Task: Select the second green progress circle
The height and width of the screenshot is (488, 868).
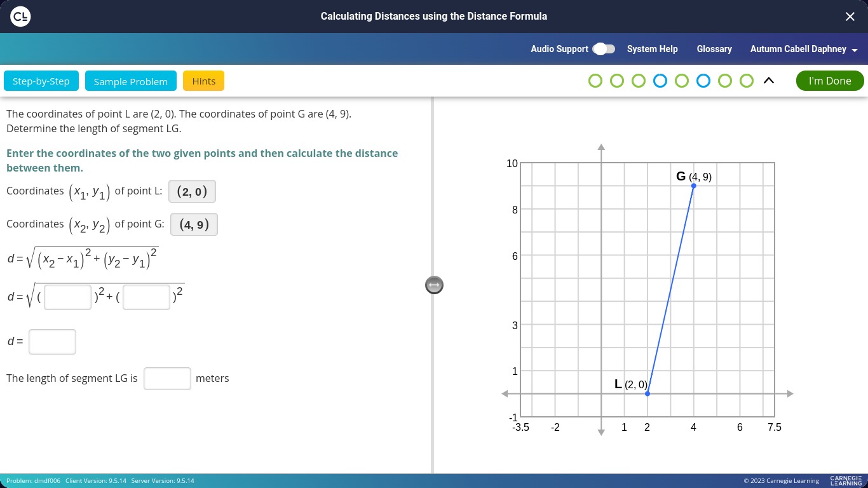Action: click(617, 81)
